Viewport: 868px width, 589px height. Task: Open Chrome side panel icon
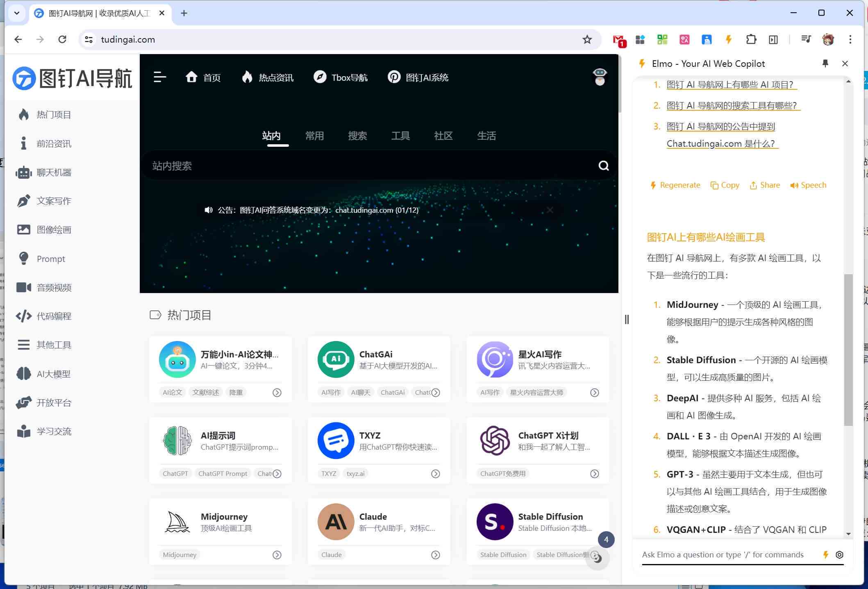coord(773,39)
